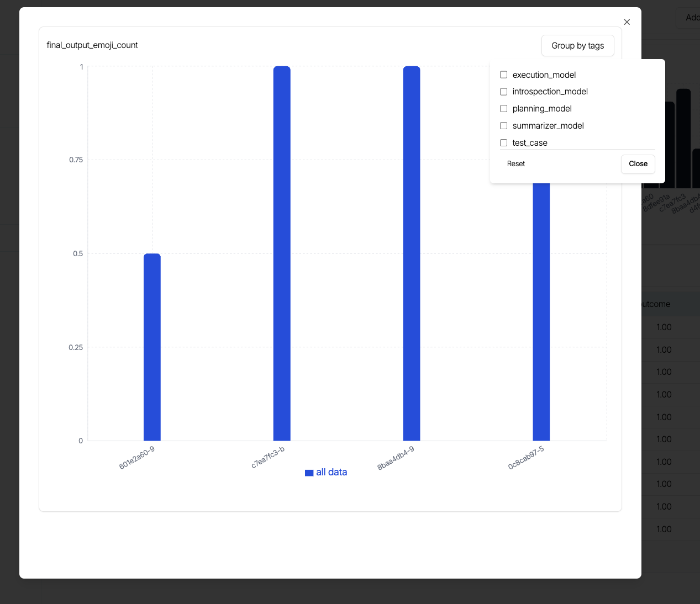Click the final_output_emoji_count chart title
Viewport: 700px width, 604px height.
[92, 45]
